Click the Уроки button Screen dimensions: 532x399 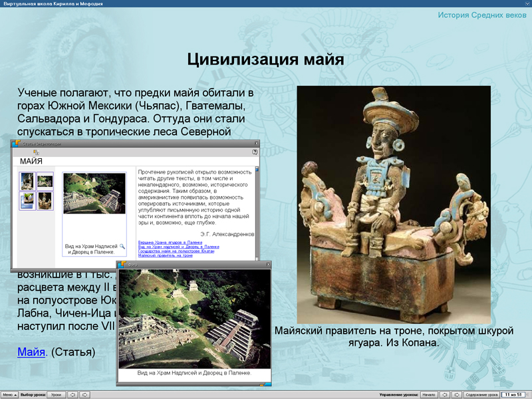tap(57, 394)
